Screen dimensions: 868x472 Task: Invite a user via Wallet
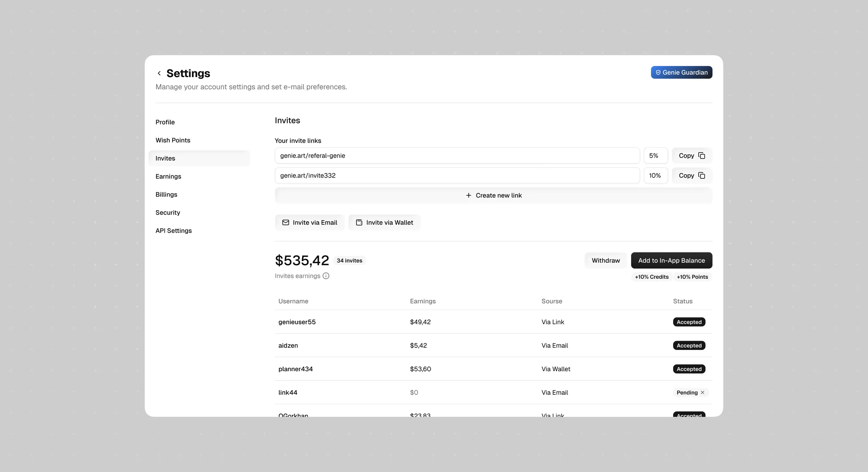[384, 222]
